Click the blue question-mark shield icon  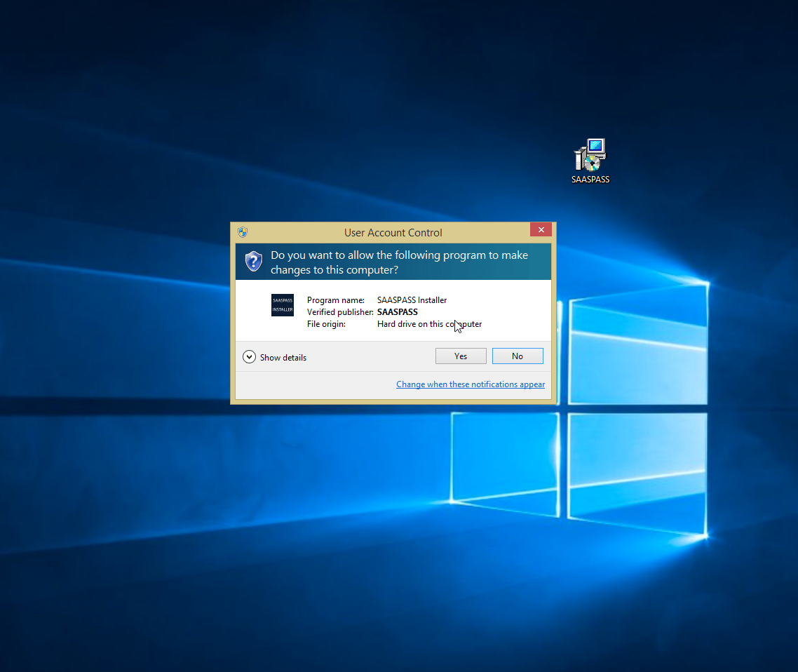253,262
